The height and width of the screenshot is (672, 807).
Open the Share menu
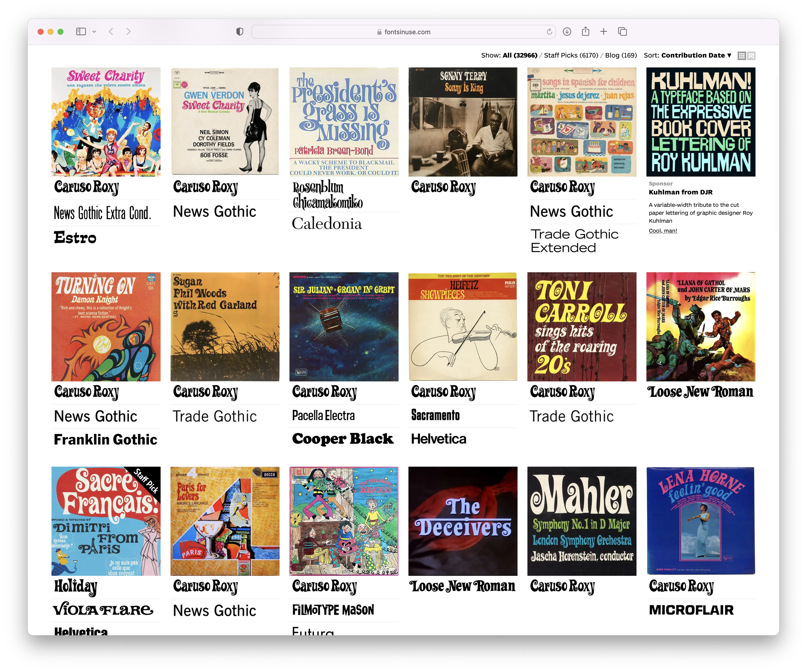585,31
